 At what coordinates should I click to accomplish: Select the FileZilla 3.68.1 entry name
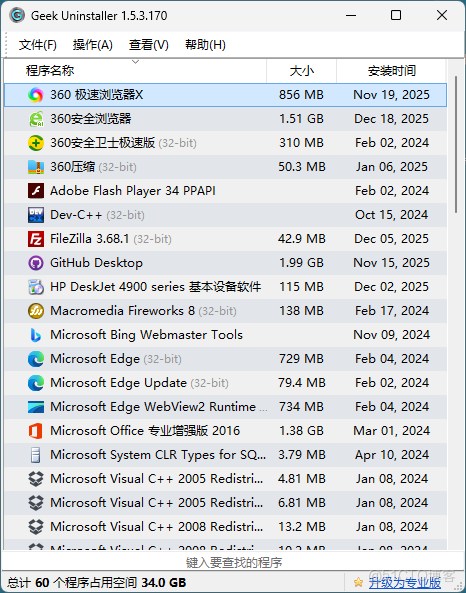pyautogui.click(x=90, y=239)
